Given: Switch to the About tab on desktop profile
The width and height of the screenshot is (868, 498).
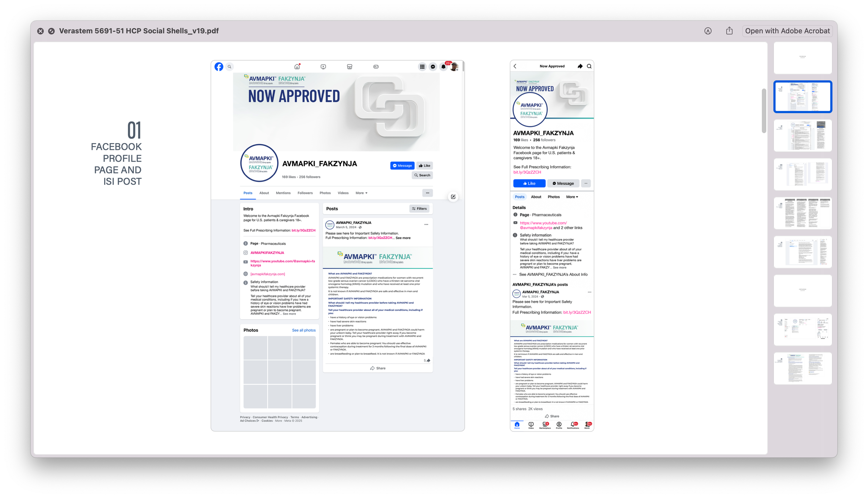Looking at the screenshot, I should (x=264, y=193).
